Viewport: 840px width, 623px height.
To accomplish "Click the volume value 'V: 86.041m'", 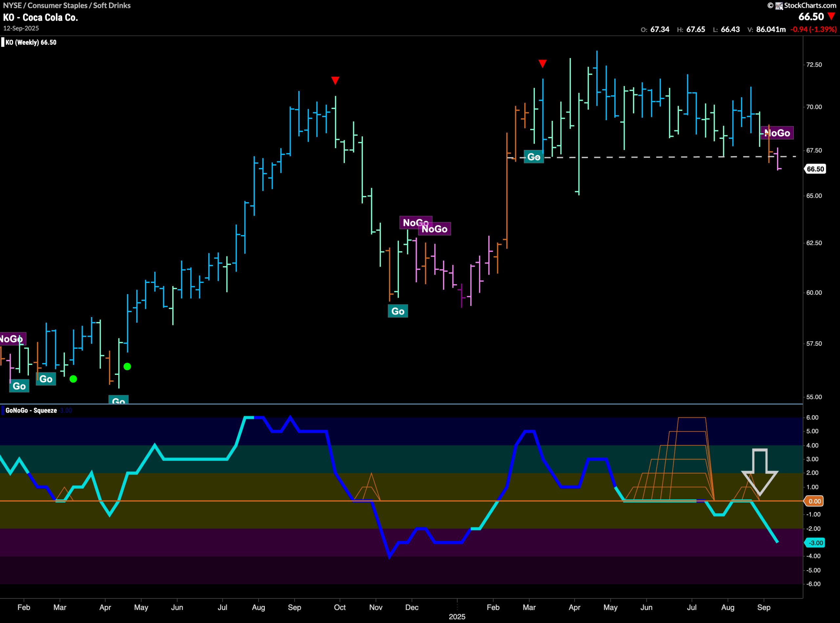I will [767, 30].
